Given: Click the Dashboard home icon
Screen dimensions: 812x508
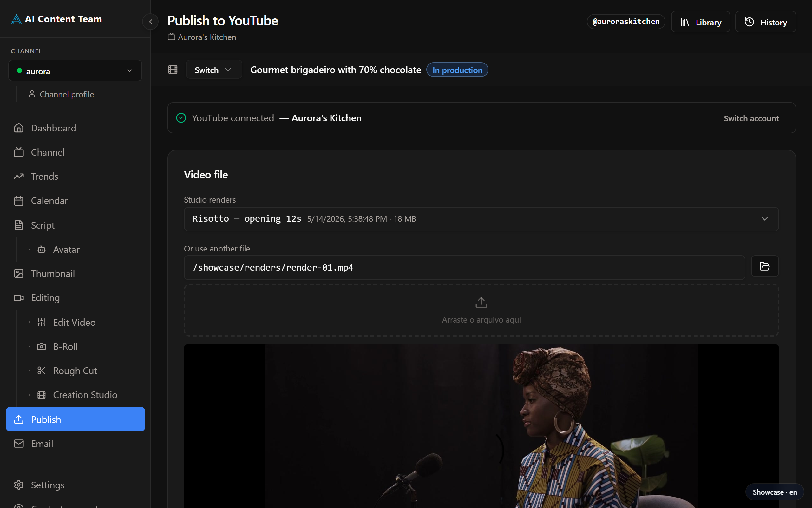Looking at the screenshot, I should pos(19,128).
